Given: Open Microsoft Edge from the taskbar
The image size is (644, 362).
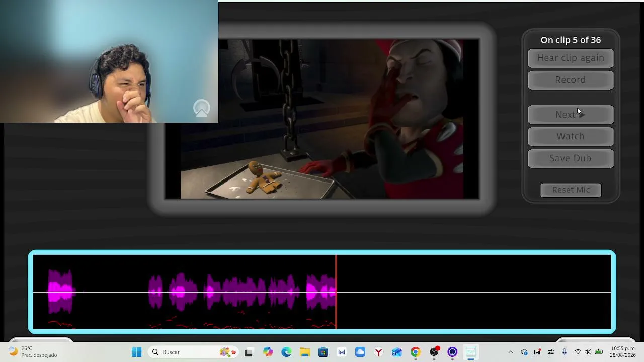Looking at the screenshot, I should [286, 352].
